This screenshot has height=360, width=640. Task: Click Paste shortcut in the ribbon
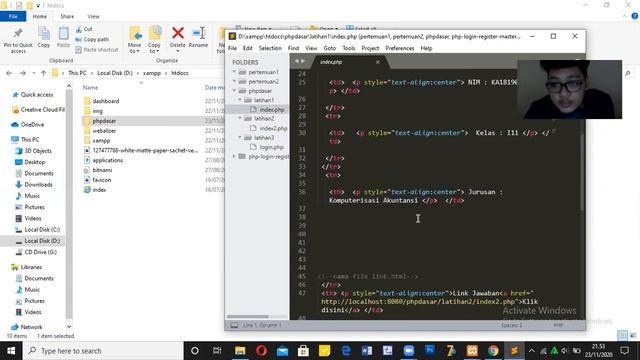point(97,50)
